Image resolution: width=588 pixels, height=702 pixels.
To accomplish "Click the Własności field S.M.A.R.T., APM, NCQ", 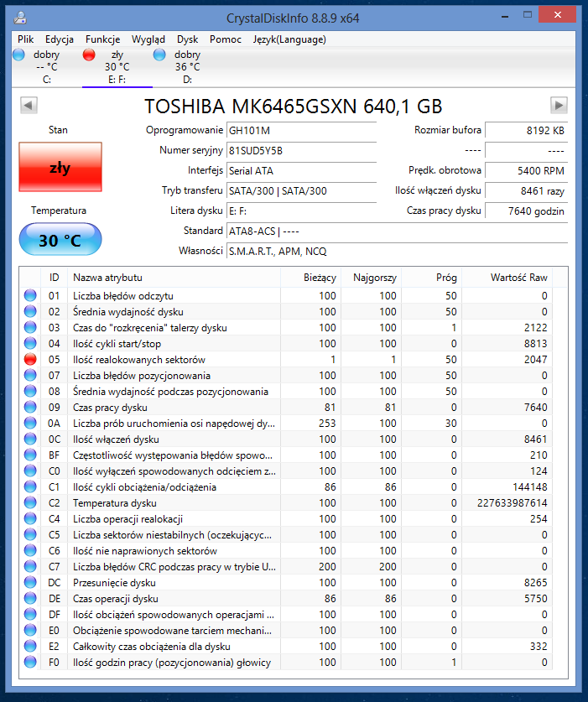I will tap(397, 252).
